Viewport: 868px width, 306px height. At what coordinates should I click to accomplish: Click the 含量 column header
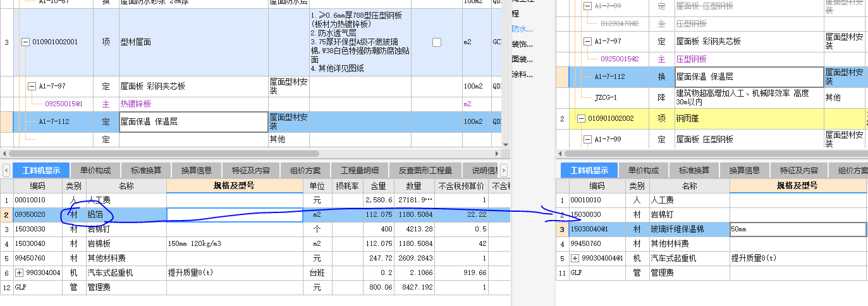pyautogui.click(x=379, y=186)
